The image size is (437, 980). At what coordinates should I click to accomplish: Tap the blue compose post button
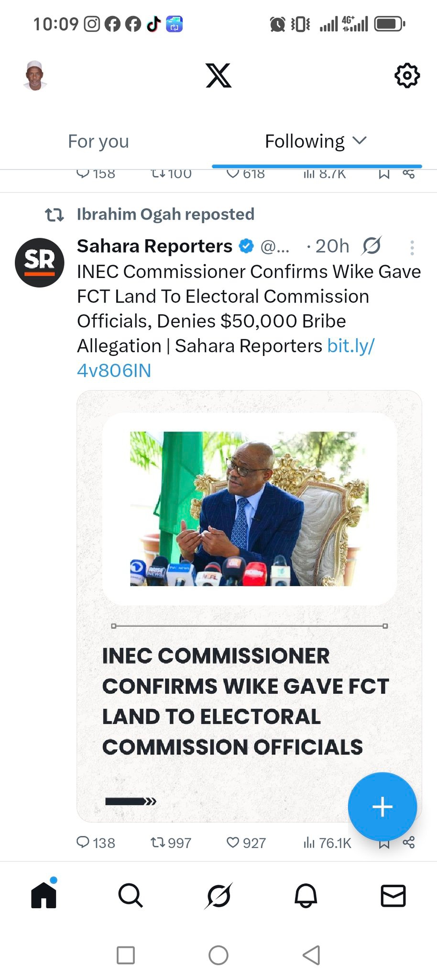click(382, 807)
